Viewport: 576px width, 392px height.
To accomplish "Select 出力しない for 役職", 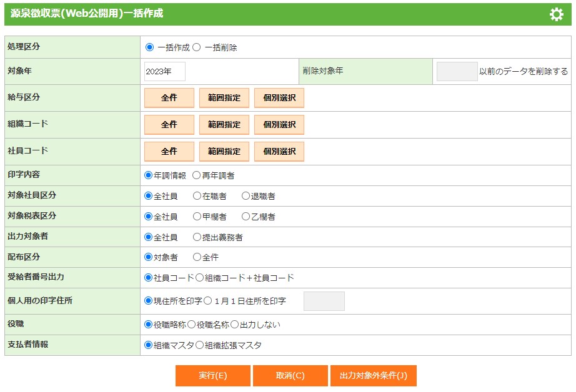I will 235,325.
